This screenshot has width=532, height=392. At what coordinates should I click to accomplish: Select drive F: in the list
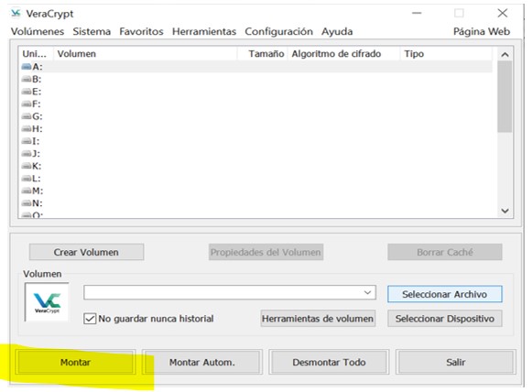point(255,103)
